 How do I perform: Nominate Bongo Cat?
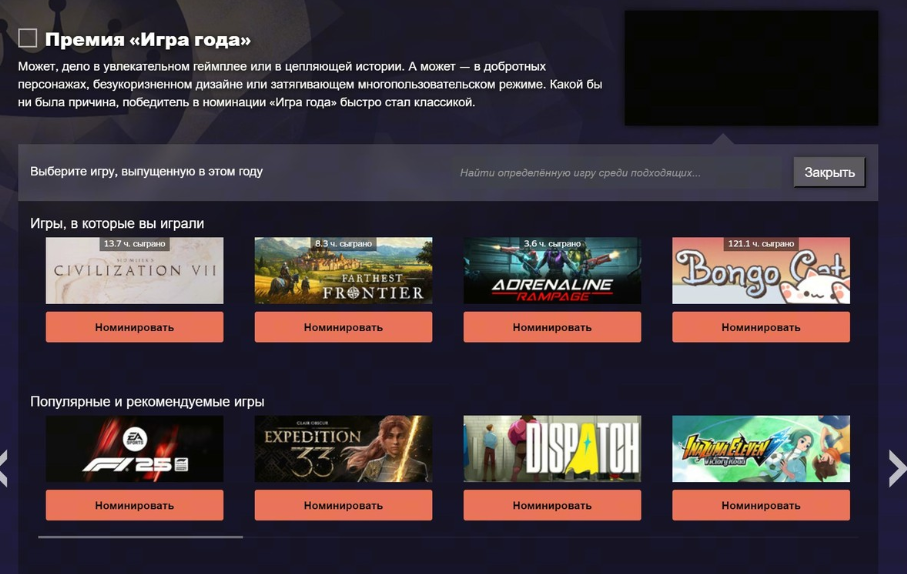coord(761,327)
